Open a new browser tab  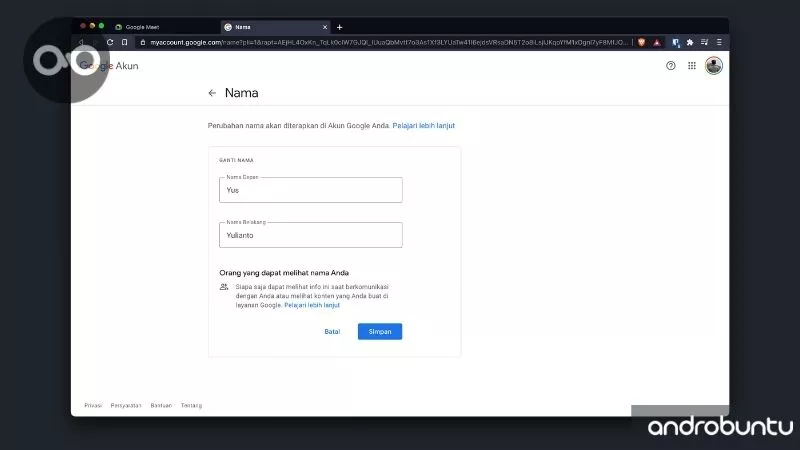[x=339, y=27]
